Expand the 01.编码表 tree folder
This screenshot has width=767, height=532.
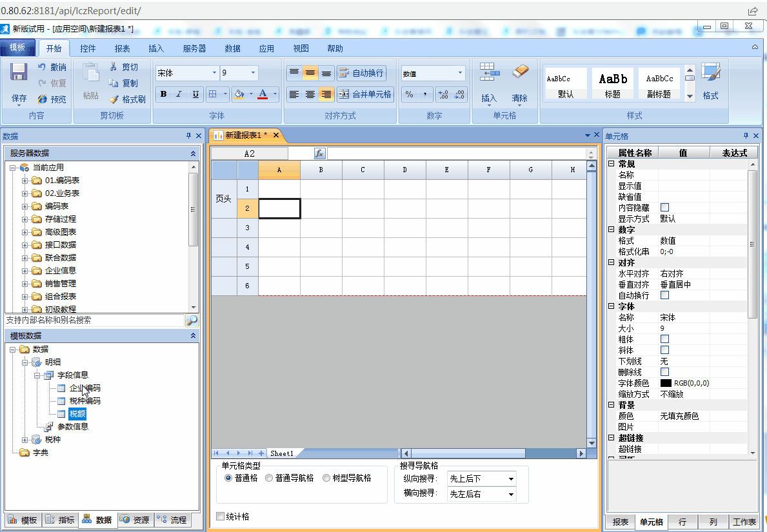(25, 180)
